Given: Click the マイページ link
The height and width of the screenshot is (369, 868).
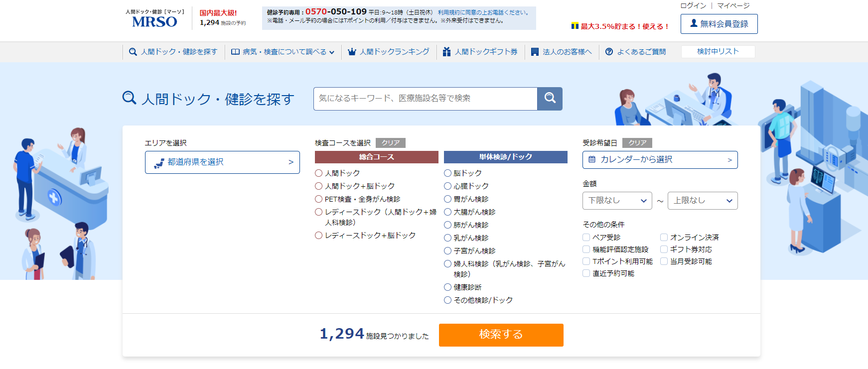Looking at the screenshot, I should point(733,6).
